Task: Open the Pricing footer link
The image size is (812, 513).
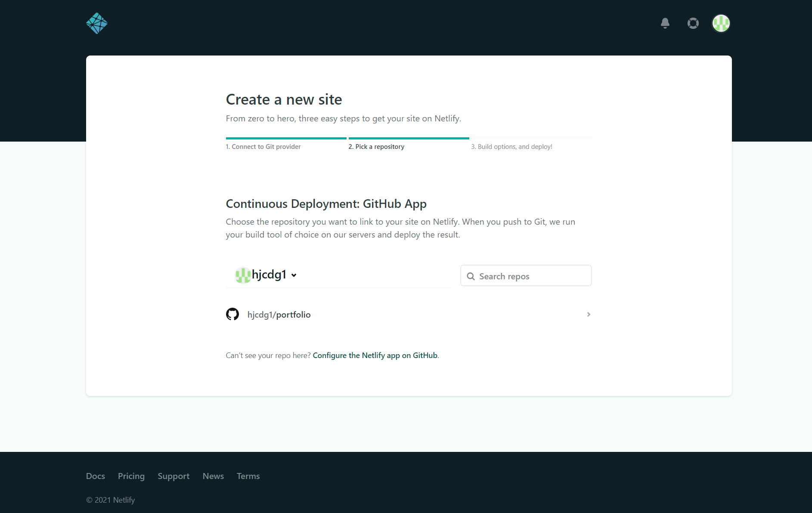Action: click(131, 476)
